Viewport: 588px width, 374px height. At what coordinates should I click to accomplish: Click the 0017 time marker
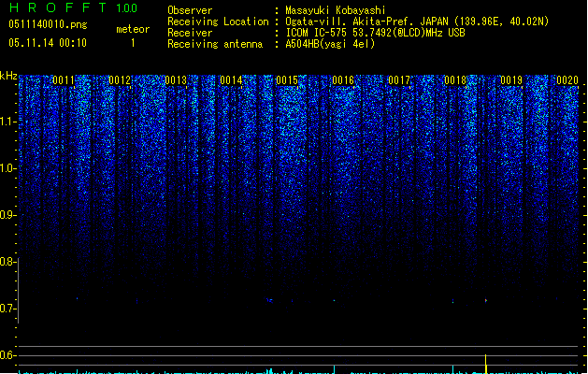[399, 80]
